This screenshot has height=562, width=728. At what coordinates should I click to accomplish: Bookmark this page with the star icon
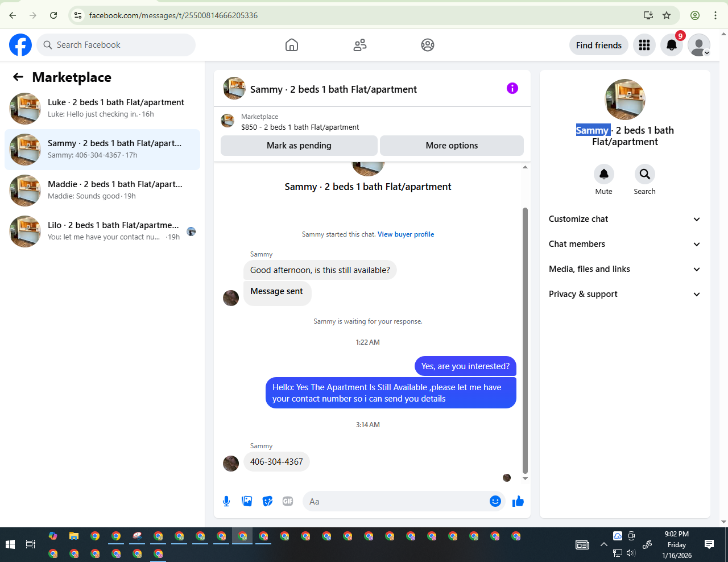coord(667,15)
